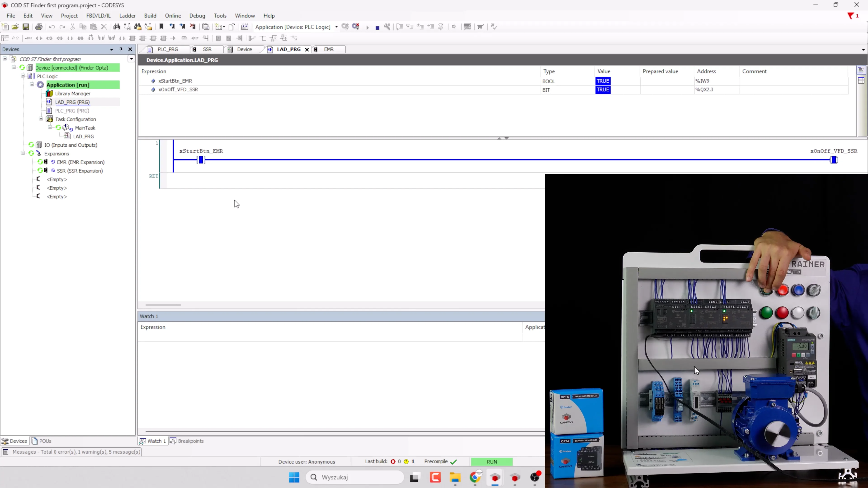The width and height of the screenshot is (868, 488).
Task: Click the Print toolbar icon
Action: (39, 27)
